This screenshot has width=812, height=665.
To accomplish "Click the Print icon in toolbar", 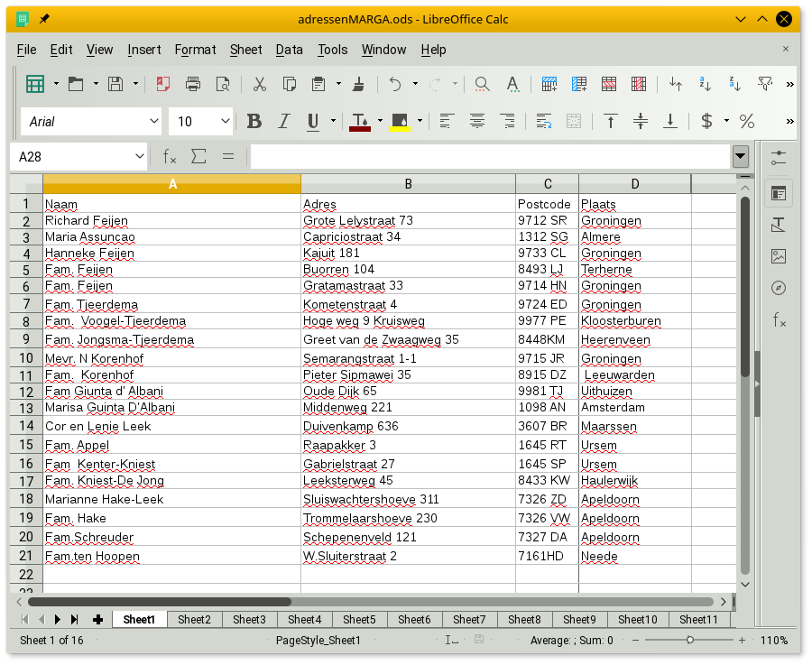I will coord(192,85).
